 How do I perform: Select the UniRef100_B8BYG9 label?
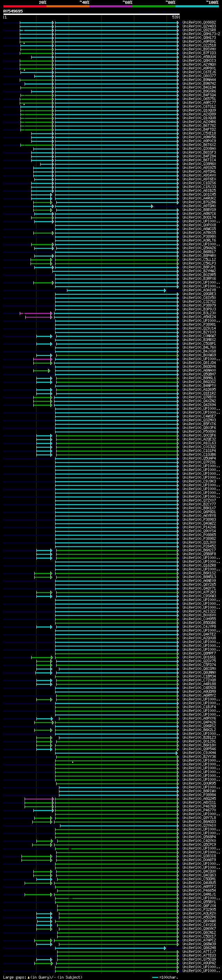point(199,210)
